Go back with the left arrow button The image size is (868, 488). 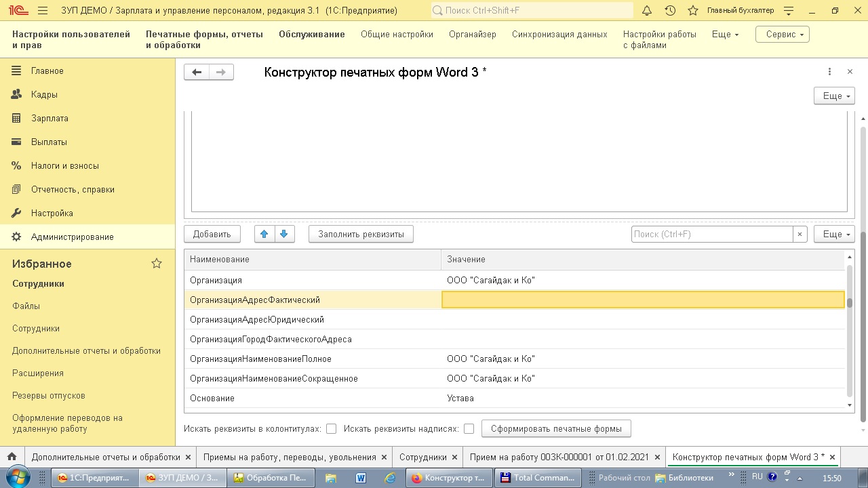point(197,72)
